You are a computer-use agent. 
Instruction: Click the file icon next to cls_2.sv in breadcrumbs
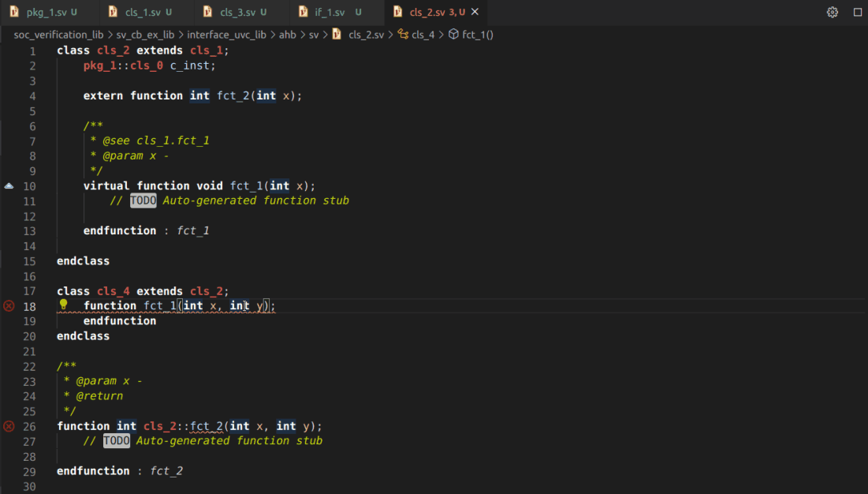click(335, 35)
